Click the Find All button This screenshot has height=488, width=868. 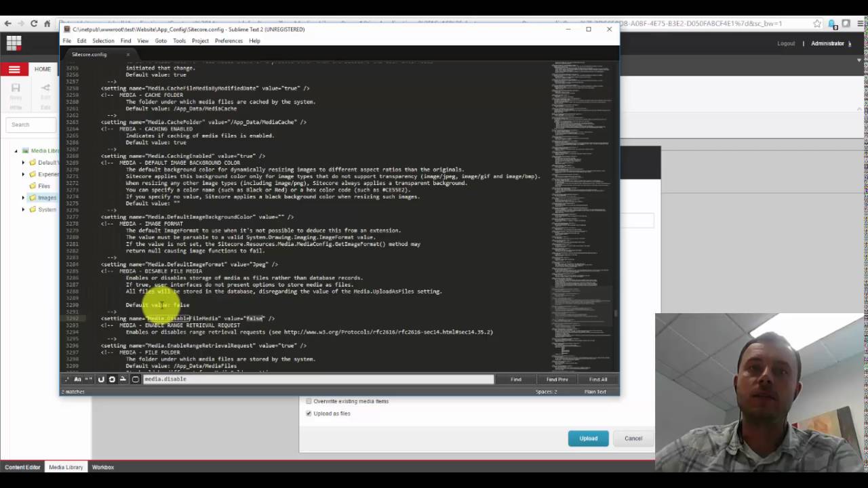598,380
